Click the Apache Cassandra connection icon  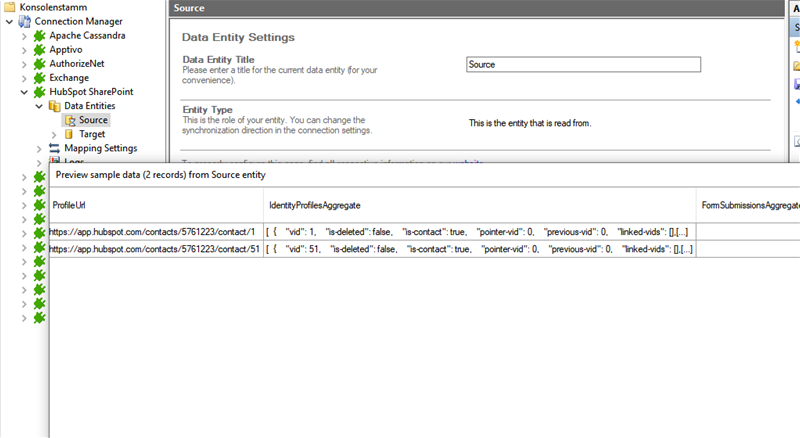point(40,35)
